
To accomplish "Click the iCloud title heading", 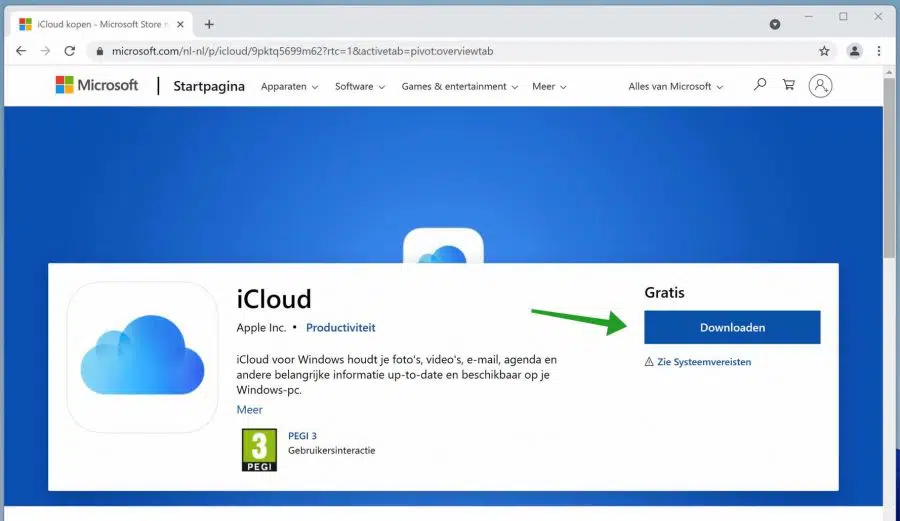I will tap(274, 299).
